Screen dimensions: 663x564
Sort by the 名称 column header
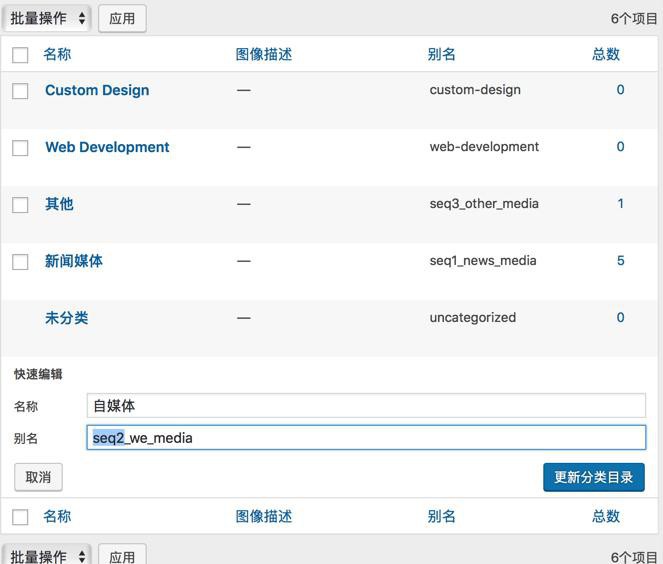(x=57, y=54)
